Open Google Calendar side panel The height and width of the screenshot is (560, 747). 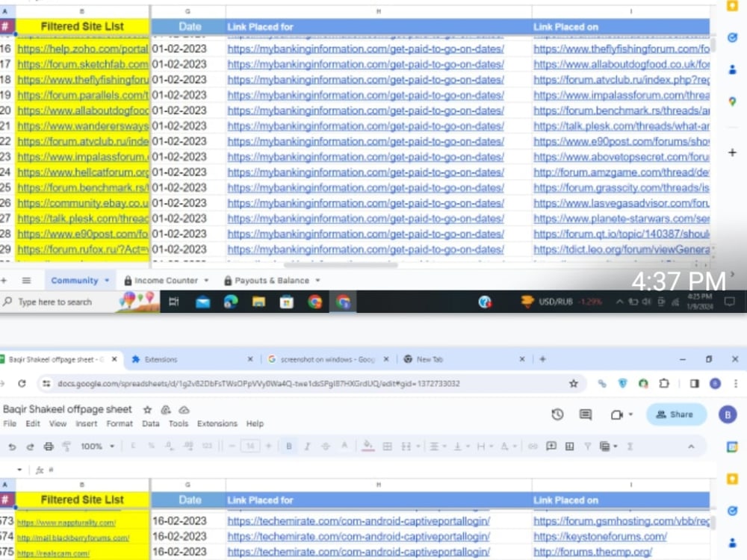point(732,447)
